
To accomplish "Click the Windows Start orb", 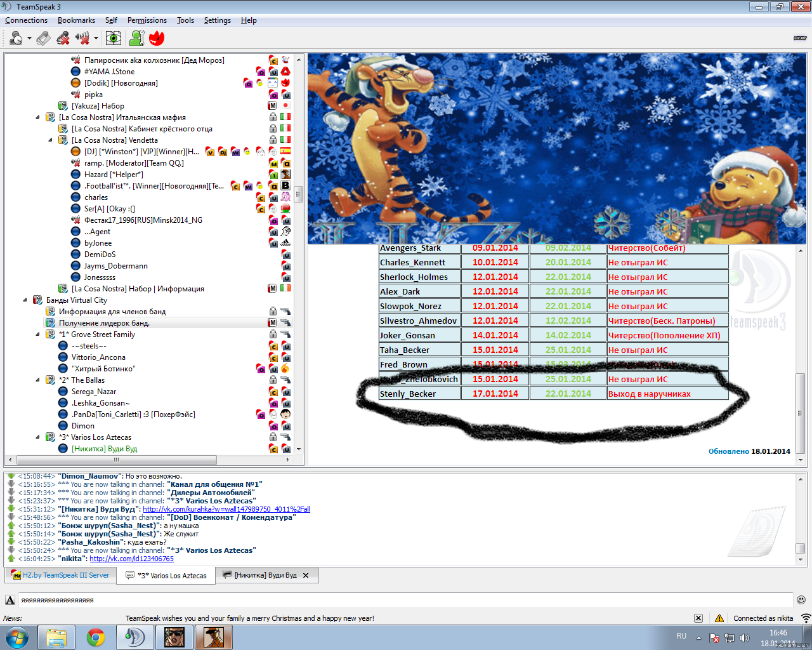I will (x=17, y=637).
